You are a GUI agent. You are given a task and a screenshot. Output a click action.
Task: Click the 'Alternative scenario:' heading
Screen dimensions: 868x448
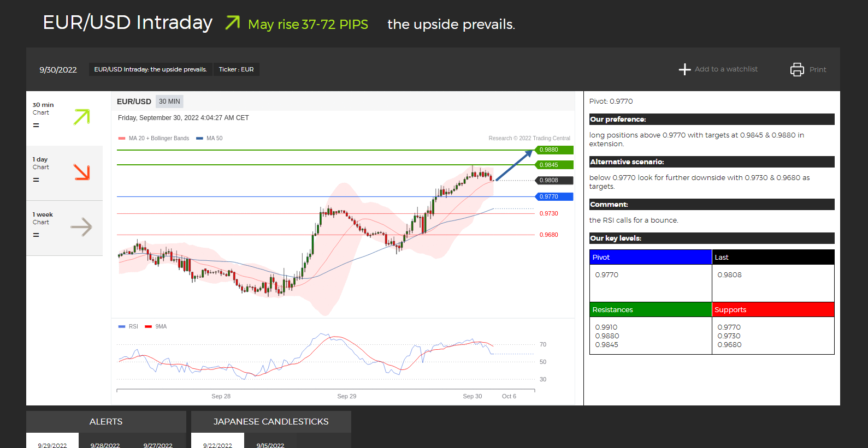[712, 162]
